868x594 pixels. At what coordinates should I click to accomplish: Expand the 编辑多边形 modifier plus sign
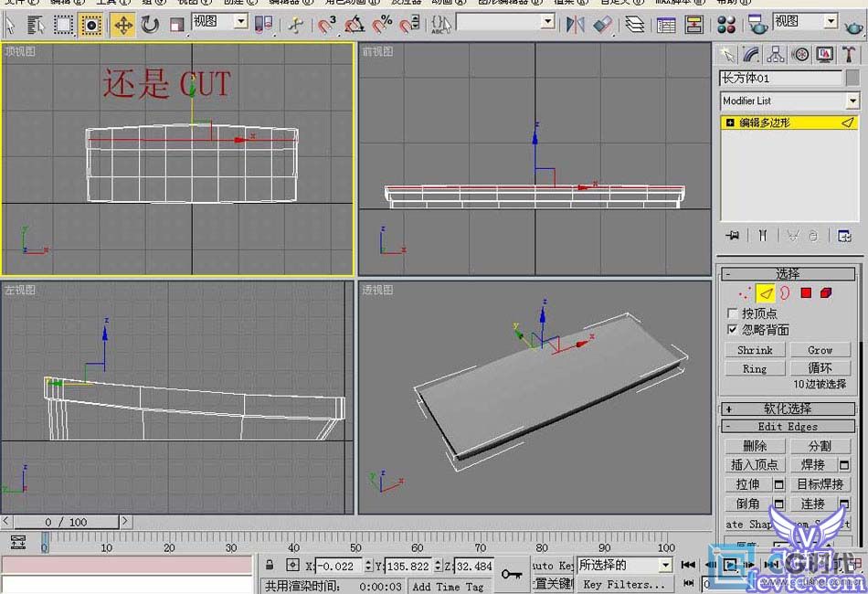730,122
